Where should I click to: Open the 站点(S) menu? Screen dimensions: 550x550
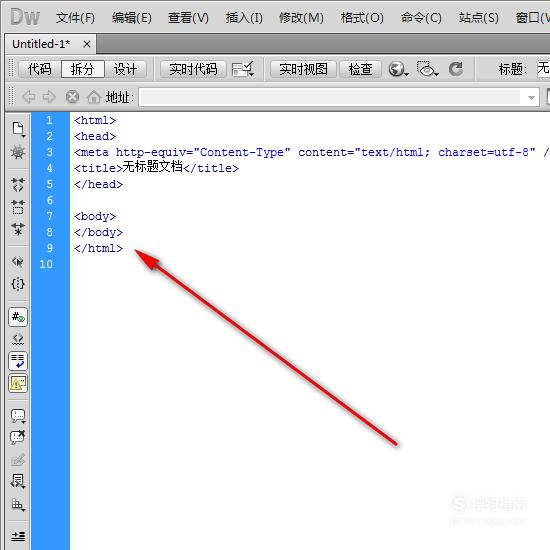point(478,18)
